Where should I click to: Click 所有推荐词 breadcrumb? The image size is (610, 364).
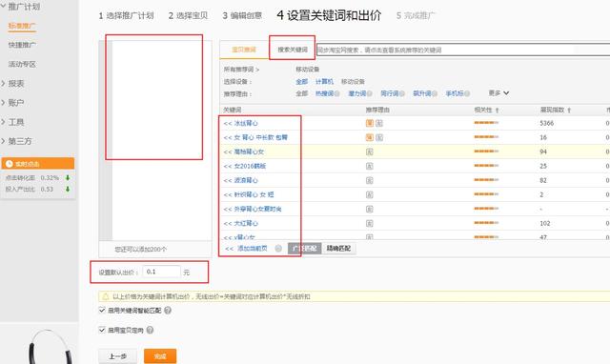(241, 70)
